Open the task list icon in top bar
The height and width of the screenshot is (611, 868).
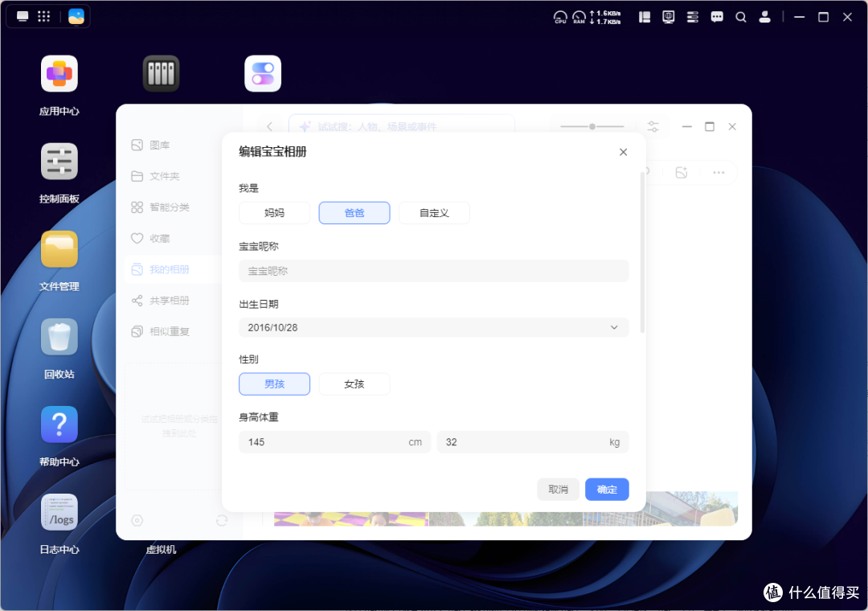point(693,17)
